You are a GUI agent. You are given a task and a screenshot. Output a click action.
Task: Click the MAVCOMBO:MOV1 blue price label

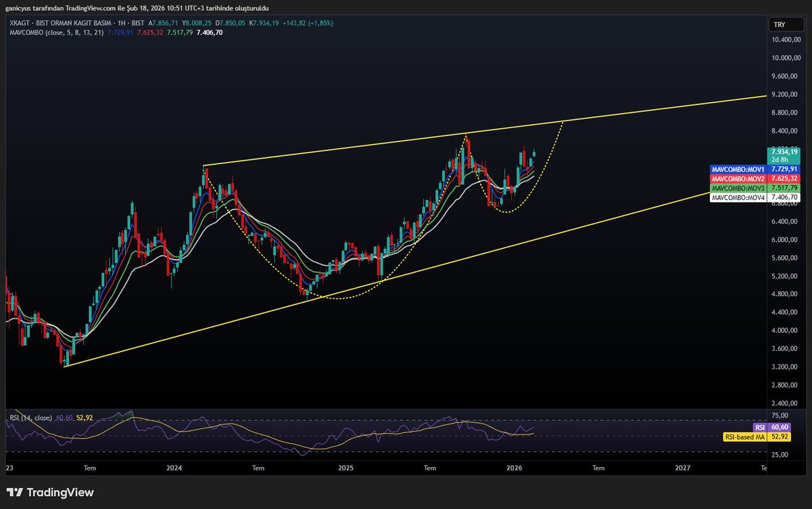pyautogui.click(x=755, y=169)
